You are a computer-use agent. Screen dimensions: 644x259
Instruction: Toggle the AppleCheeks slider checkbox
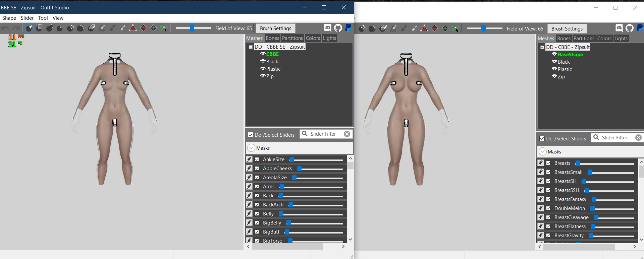coord(257,169)
